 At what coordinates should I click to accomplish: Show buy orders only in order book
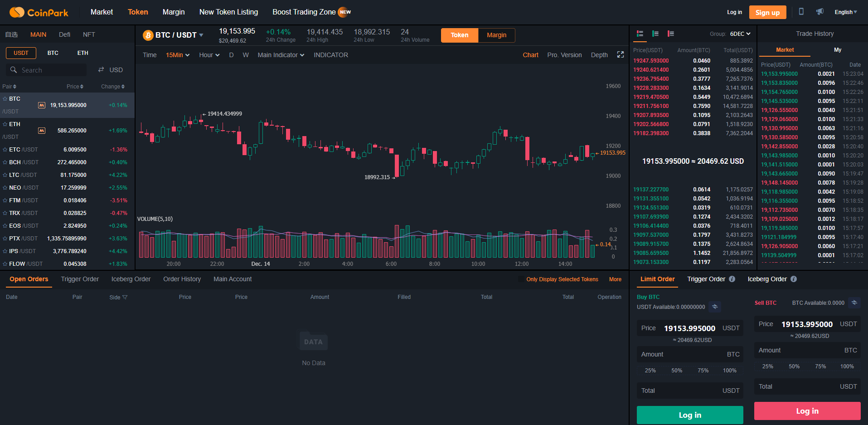click(x=655, y=34)
